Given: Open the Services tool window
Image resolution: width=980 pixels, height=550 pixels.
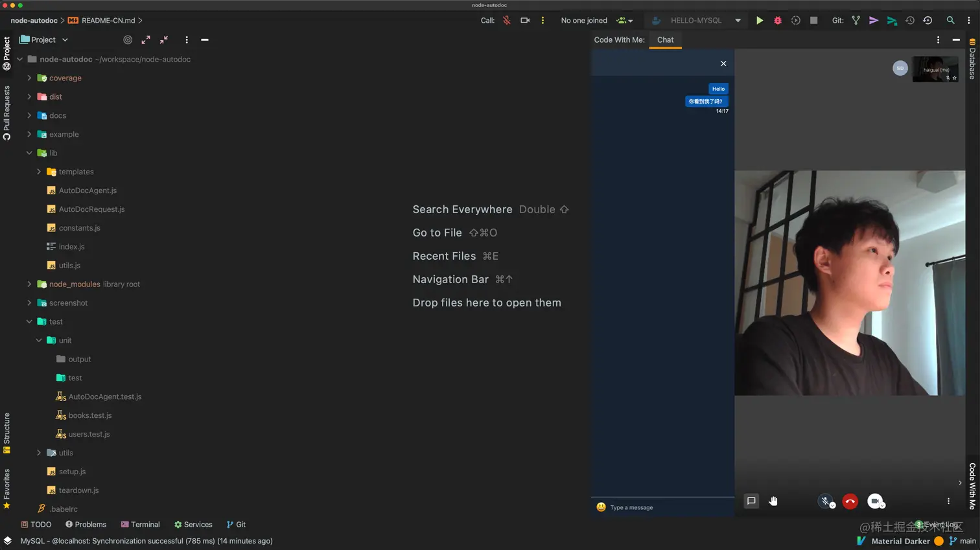Looking at the screenshot, I should 193,525.
